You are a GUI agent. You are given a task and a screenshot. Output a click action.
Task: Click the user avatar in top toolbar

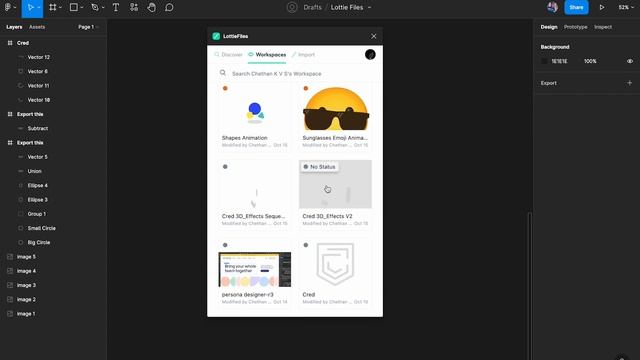pyautogui.click(x=552, y=7)
